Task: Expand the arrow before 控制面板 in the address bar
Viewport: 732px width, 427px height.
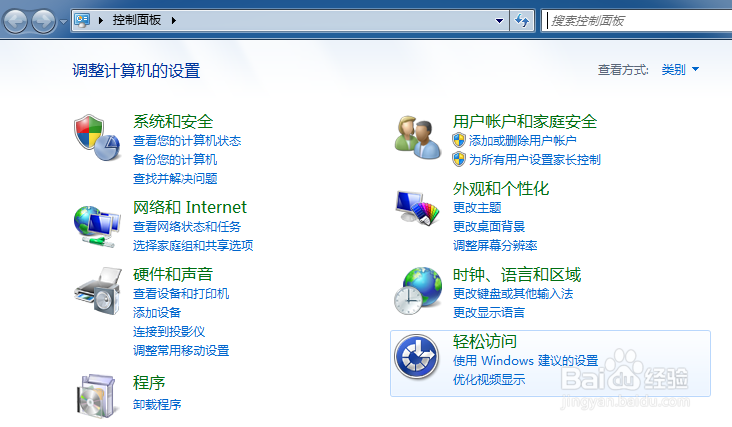Action: 100,21
